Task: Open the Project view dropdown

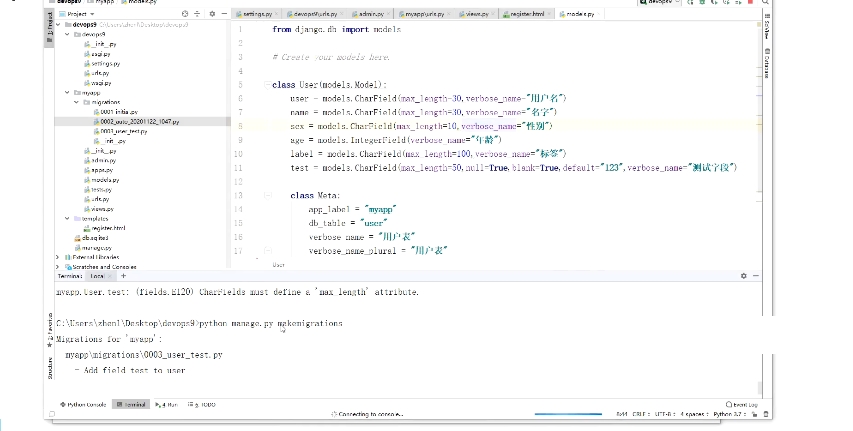Action: [77, 14]
